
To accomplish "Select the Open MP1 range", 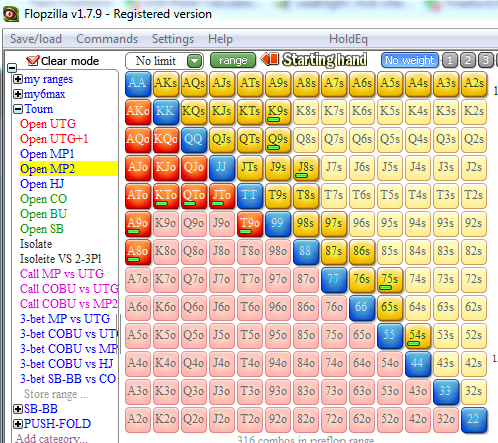I will (47, 154).
